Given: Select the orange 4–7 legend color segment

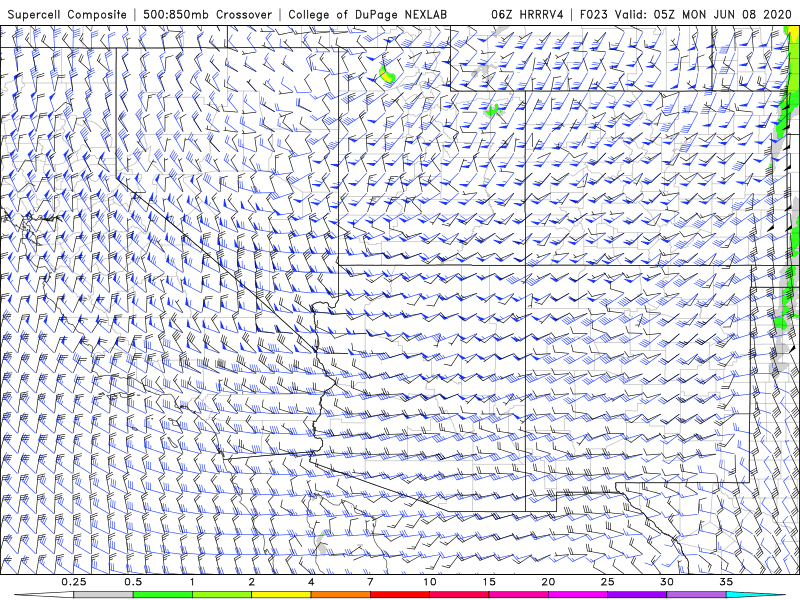Looking at the screenshot, I should [x=340, y=595].
